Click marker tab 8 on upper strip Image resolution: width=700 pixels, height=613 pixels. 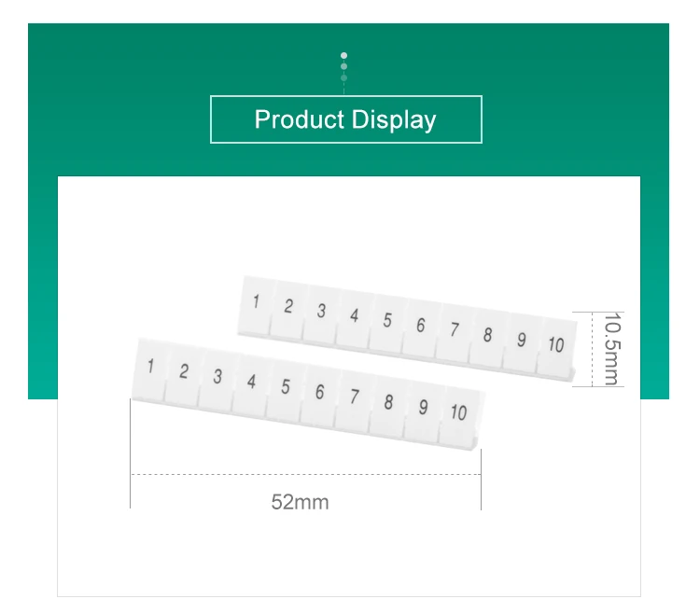[x=487, y=337]
